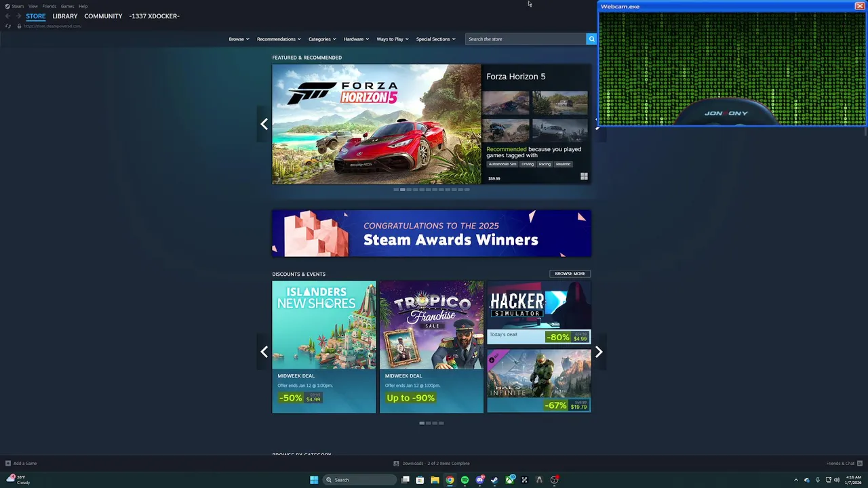The width and height of the screenshot is (868, 488).
Task: Click the forward navigation arrow near STORE
Action: [18, 16]
